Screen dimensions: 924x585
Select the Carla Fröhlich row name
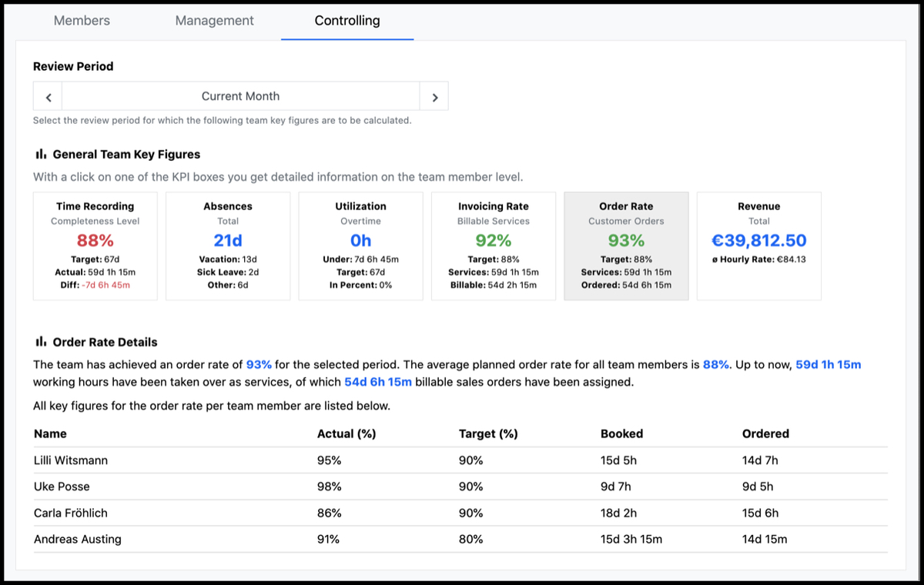click(x=71, y=513)
